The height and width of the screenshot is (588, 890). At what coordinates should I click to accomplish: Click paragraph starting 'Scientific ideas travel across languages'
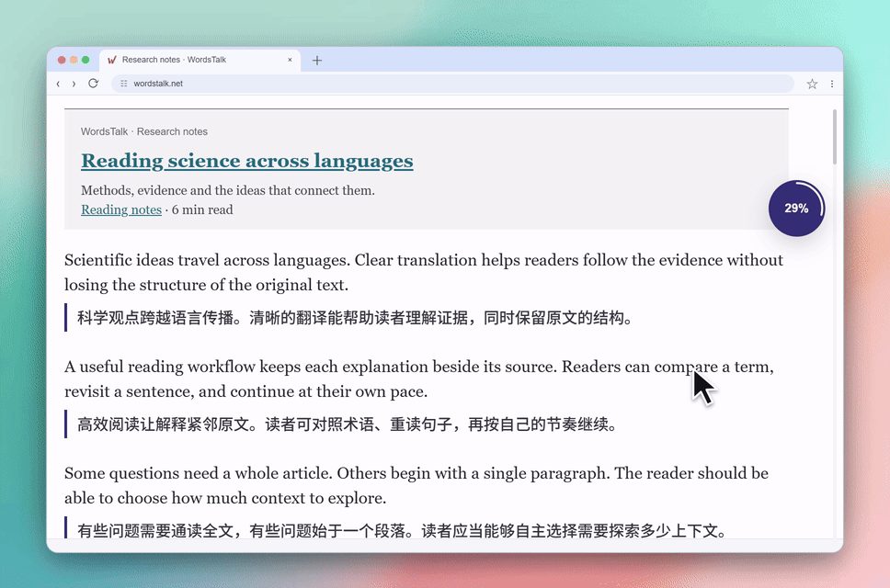424,272
